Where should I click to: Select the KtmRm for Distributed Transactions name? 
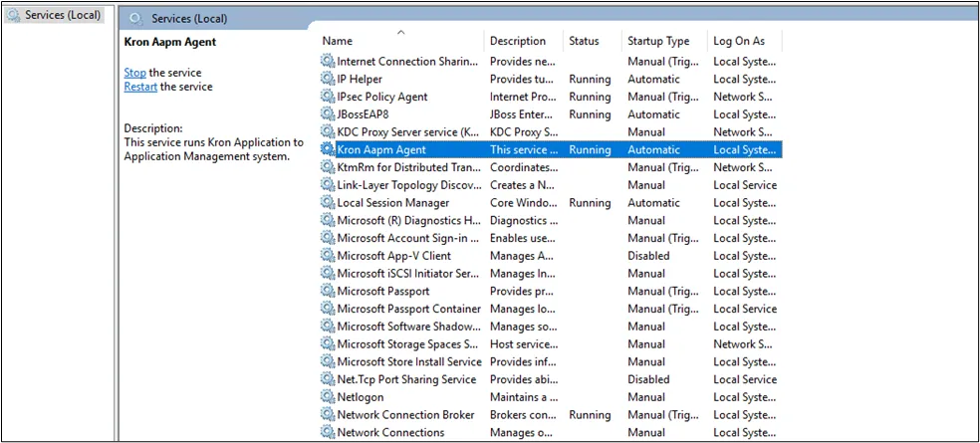click(409, 167)
